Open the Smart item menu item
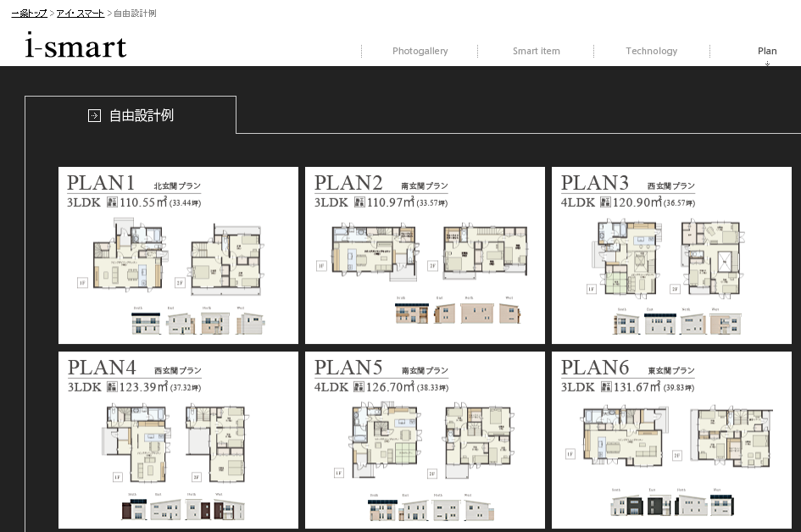This screenshot has height=532, width=801. click(536, 51)
